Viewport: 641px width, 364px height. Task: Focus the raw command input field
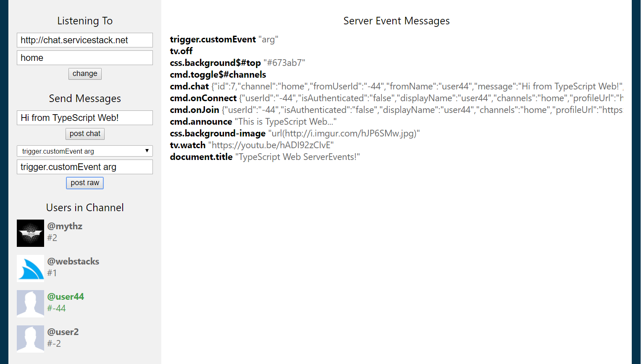(x=85, y=167)
